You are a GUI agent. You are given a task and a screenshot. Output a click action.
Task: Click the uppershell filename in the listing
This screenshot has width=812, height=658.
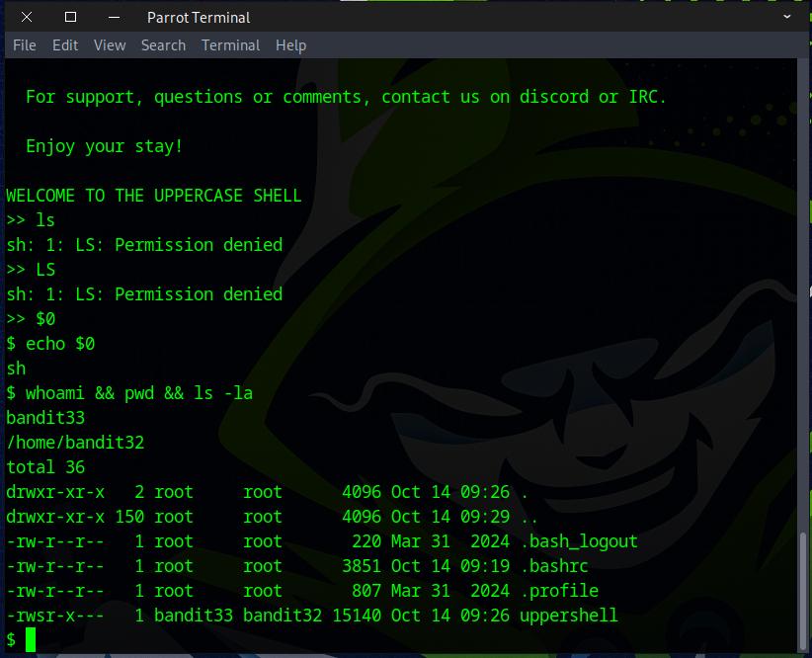pos(569,616)
